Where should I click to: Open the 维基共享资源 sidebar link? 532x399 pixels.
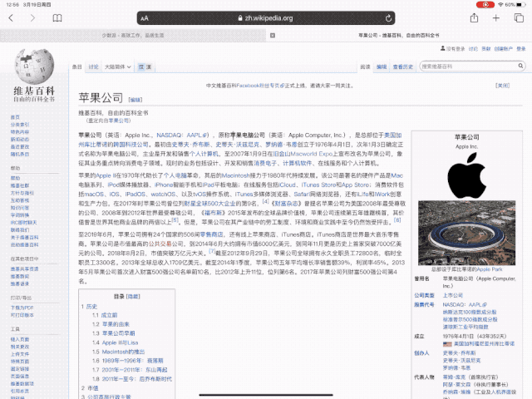[24, 268]
